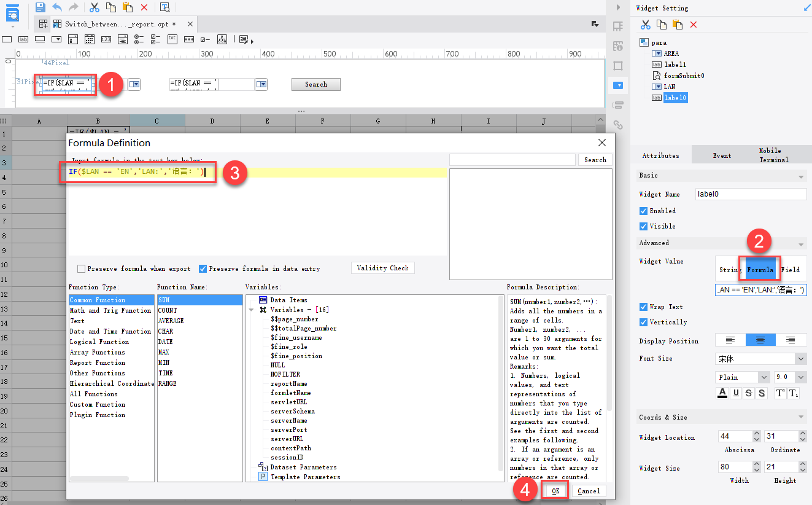
Task: Open the Plain font style dropdown
Action: pos(742,377)
